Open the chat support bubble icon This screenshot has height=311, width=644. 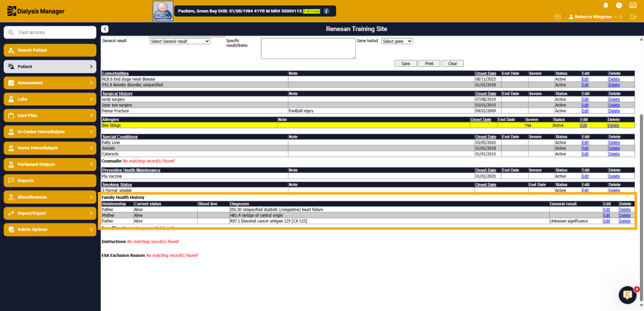point(627,295)
